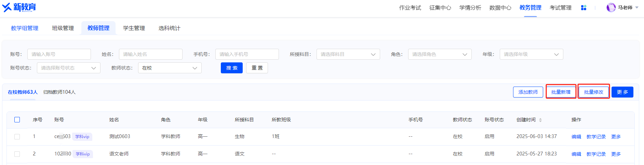
Task: Click the 马老师 user avatar
Action: (x=611, y=7)
